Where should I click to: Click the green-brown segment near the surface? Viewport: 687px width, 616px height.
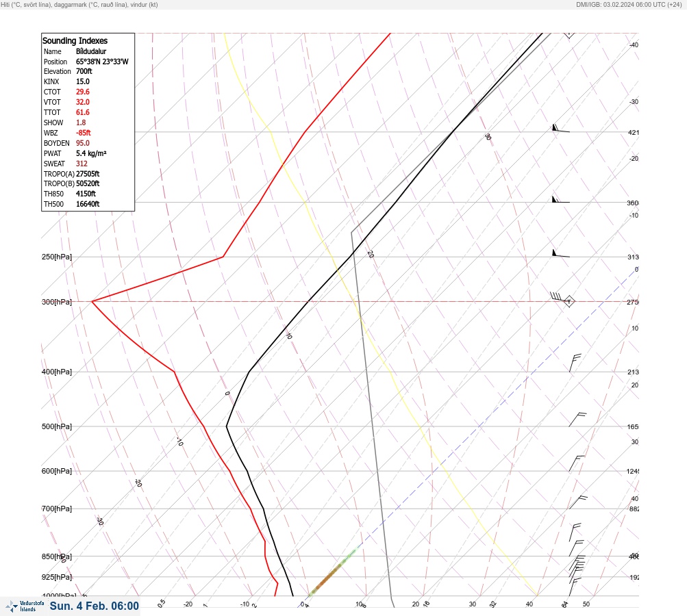coord(333,573)
